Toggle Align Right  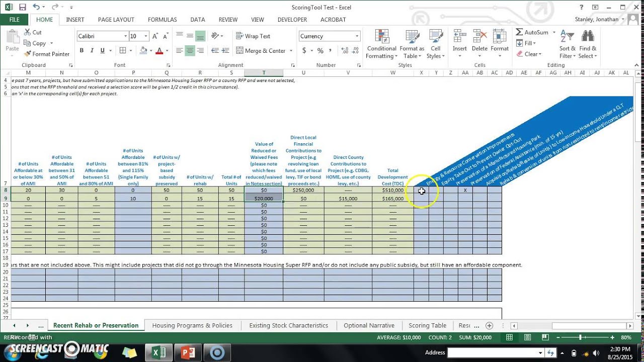(x=200, y=51)
